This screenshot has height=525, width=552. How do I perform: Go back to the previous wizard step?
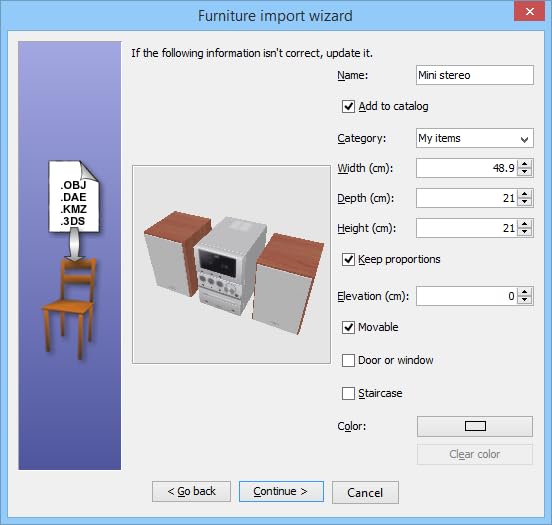[x=192, y=492]
